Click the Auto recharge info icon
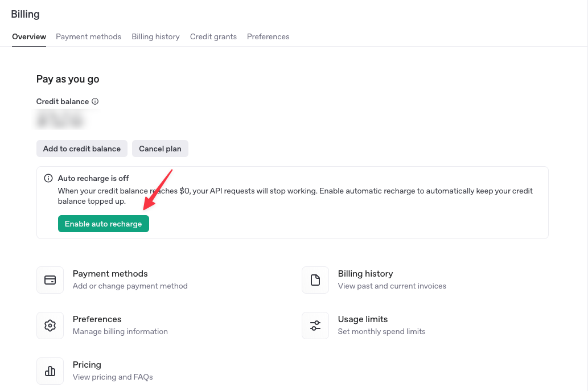This screenshot has height=391, width=588. click(48, 178)
